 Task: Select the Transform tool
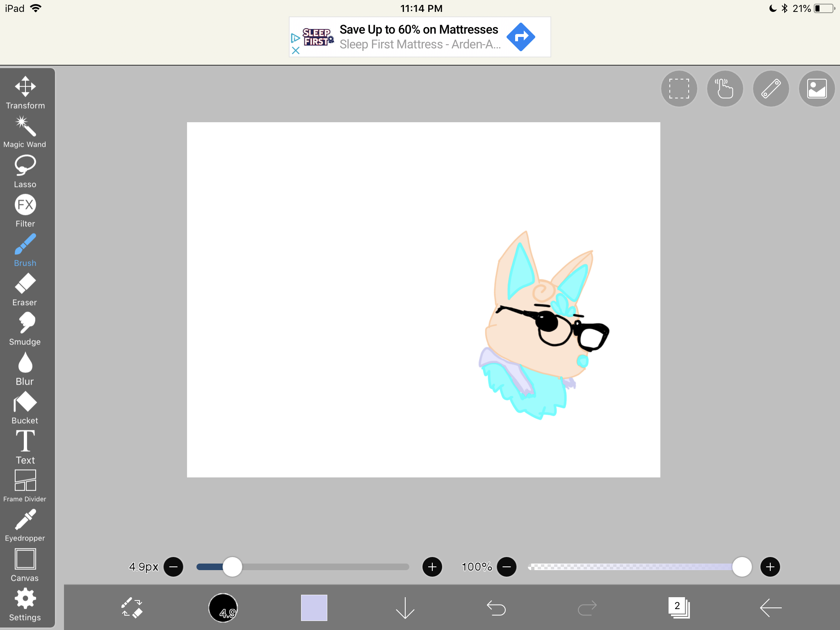tap(25, 92)
